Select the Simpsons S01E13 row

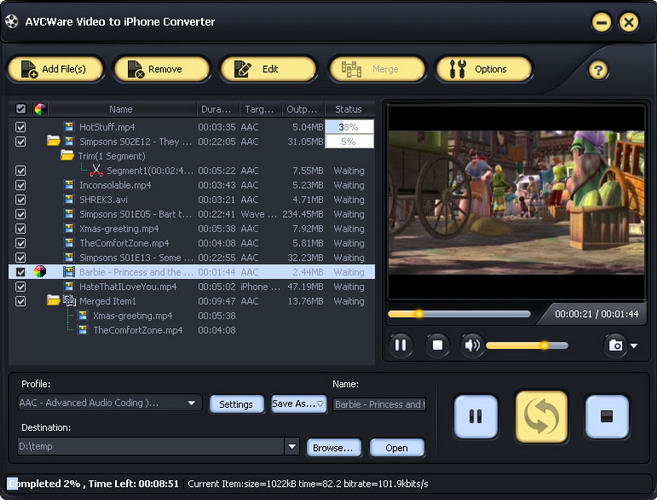191,257
